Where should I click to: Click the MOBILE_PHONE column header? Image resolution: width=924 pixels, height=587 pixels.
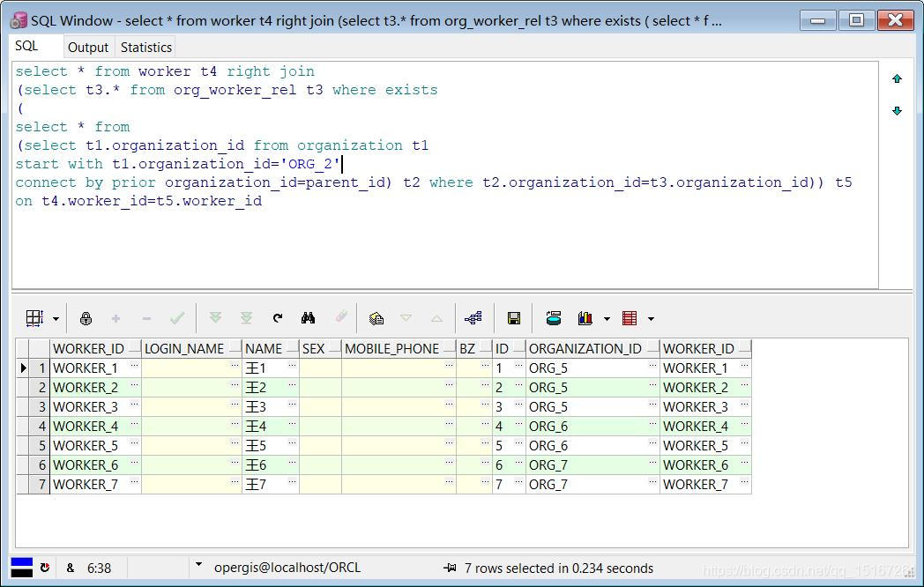pyautogui.click(x=399, y=349)
